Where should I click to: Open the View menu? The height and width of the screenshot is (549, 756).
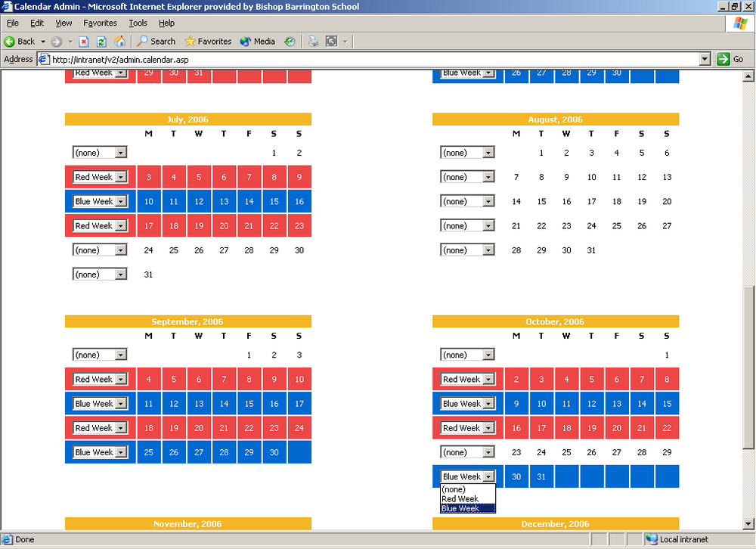64,23
